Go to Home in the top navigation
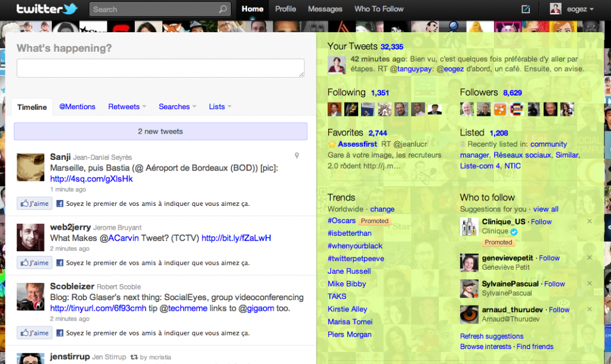The height and width of the screenshot is (364, 611). point(252,9)
